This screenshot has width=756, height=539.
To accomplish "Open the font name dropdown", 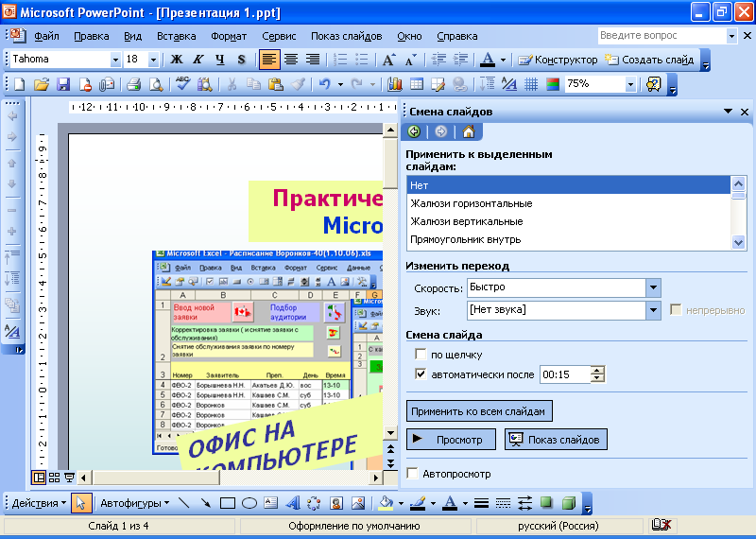I will pos(115,60).
